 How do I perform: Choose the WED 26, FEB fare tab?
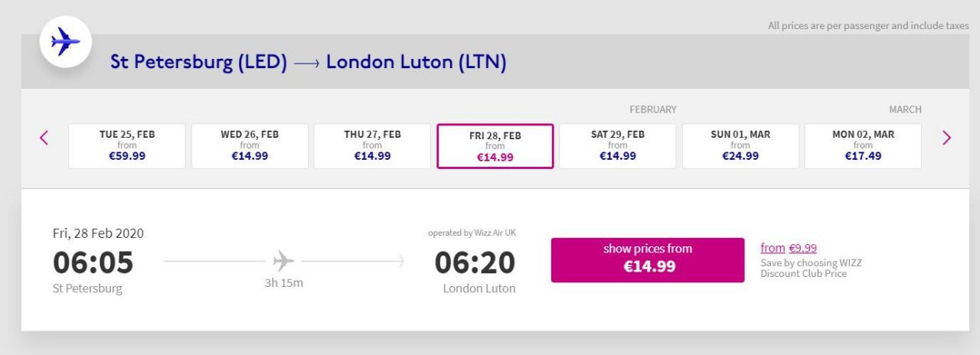pos(250,145)
